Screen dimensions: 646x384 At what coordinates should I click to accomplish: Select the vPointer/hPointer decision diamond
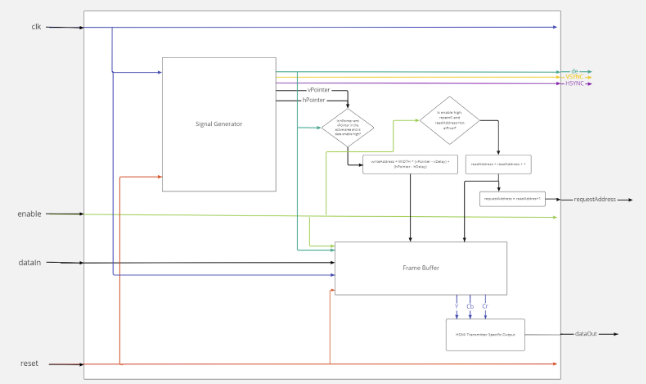click(x=348, y=128)
